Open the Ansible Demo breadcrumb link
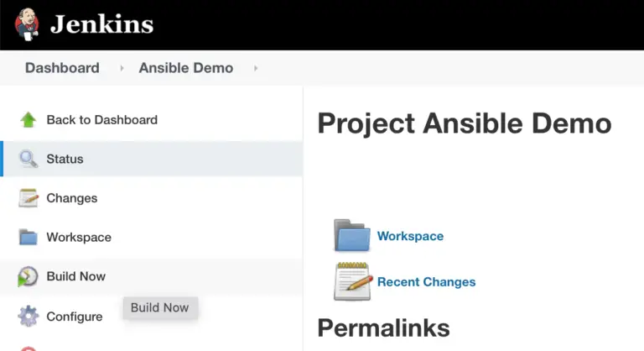The width and height of the screenshot is (644, 351). click(x=186, y=68)
